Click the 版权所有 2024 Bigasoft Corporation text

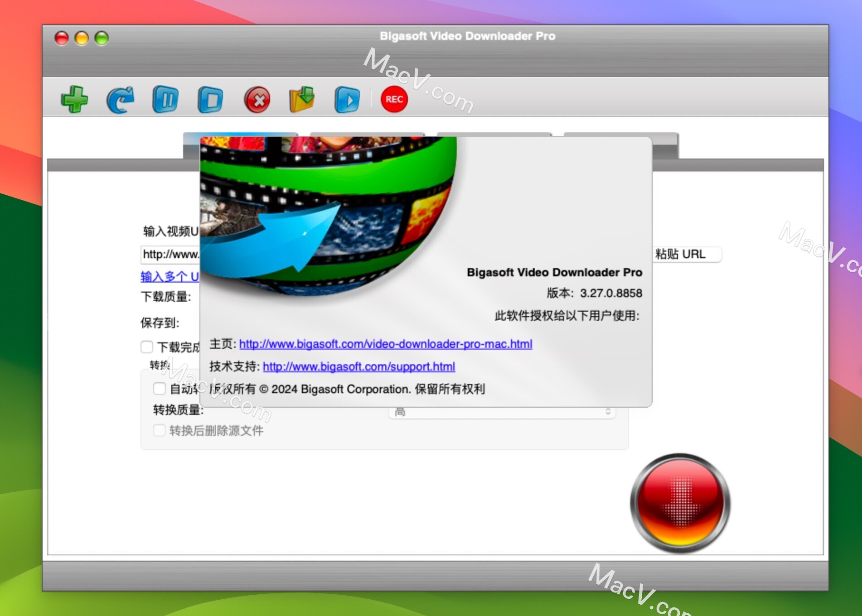point(347,389)
